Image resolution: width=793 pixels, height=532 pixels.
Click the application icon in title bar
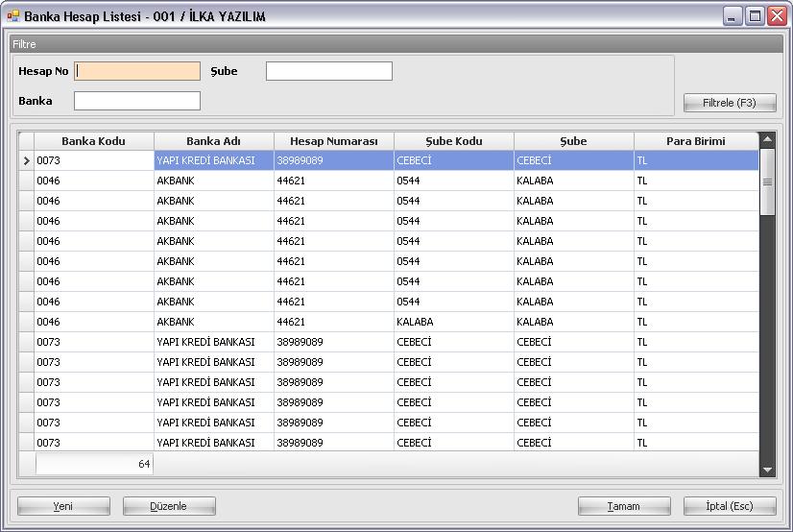12,16
